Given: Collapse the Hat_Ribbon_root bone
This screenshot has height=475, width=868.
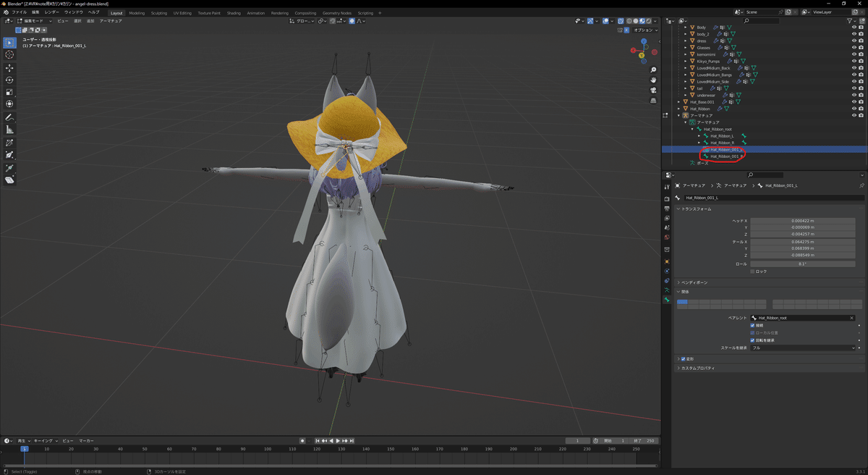Looking at the screenshot, I should click(x=692, y=129).
